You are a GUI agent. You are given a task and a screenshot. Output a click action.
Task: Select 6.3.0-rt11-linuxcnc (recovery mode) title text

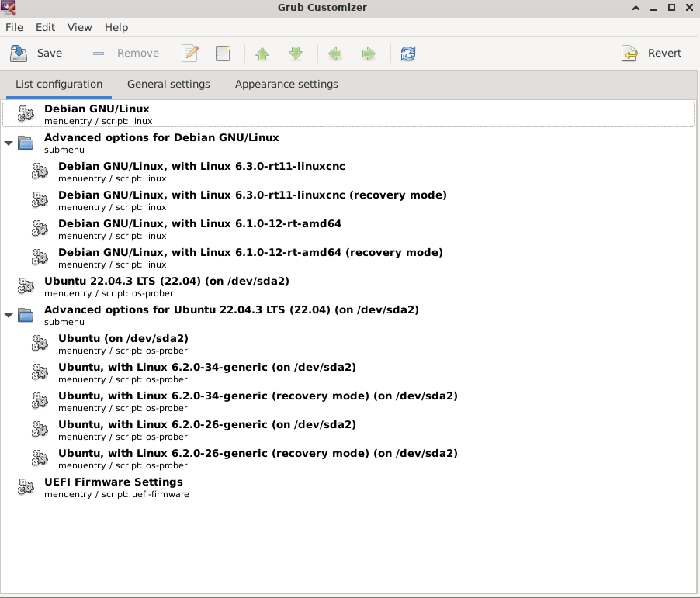(x=252, y=195)
